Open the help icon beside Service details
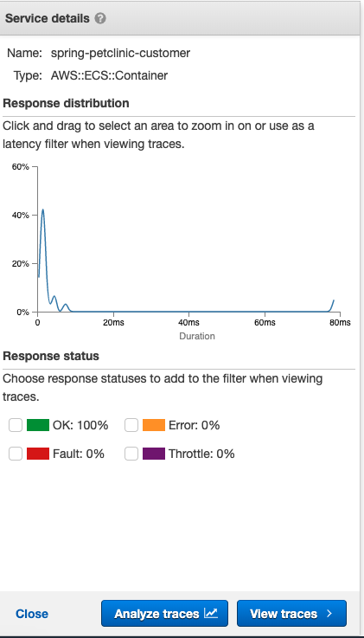364x638 pixels. 100,19
